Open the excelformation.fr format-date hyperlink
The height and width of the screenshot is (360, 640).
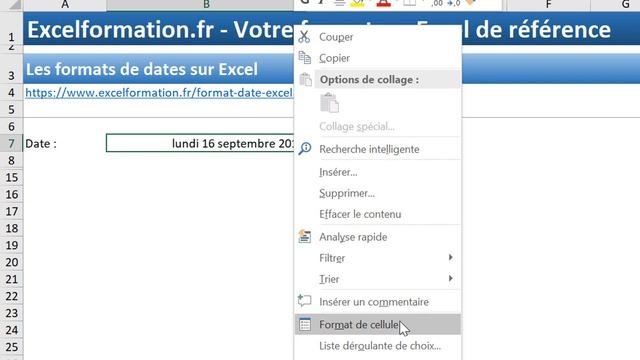click(159, 93)
